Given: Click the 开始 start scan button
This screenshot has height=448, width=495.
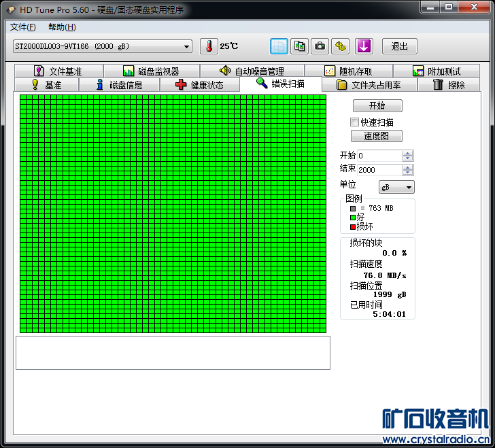Looking at the screenshot, I should (377, 105).
